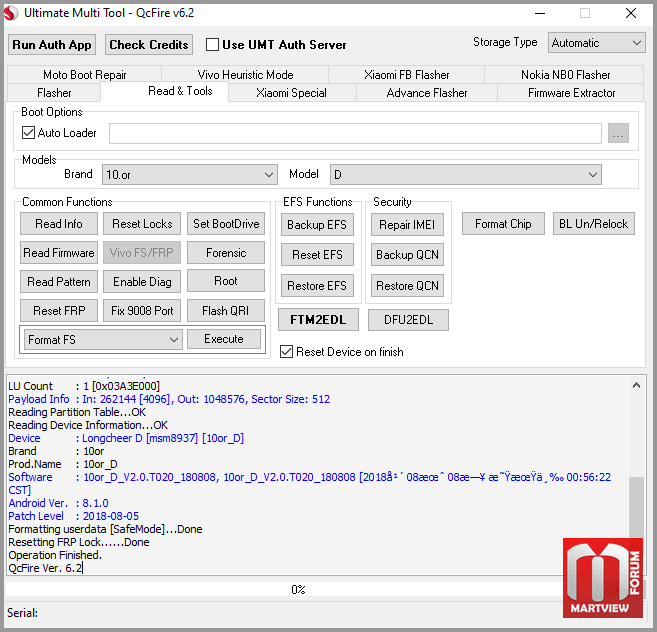Click the FTM2EDL button

click(x=318, y=320)
